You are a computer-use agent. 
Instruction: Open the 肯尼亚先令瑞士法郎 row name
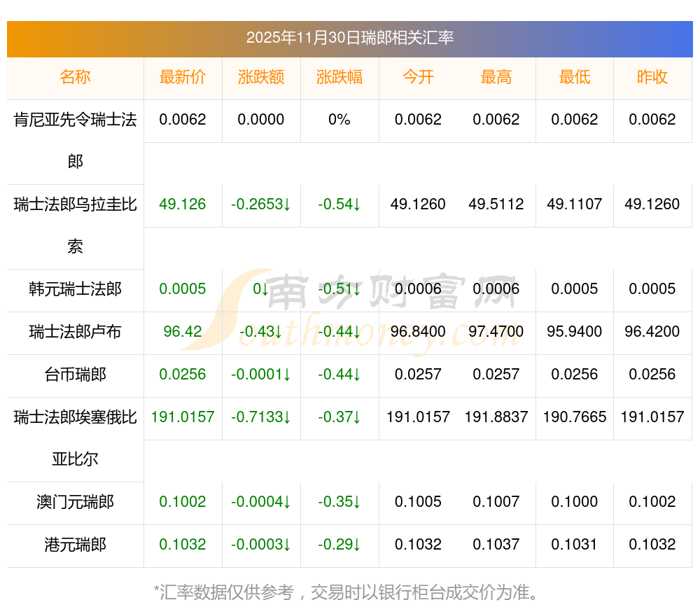coord(75,120)
